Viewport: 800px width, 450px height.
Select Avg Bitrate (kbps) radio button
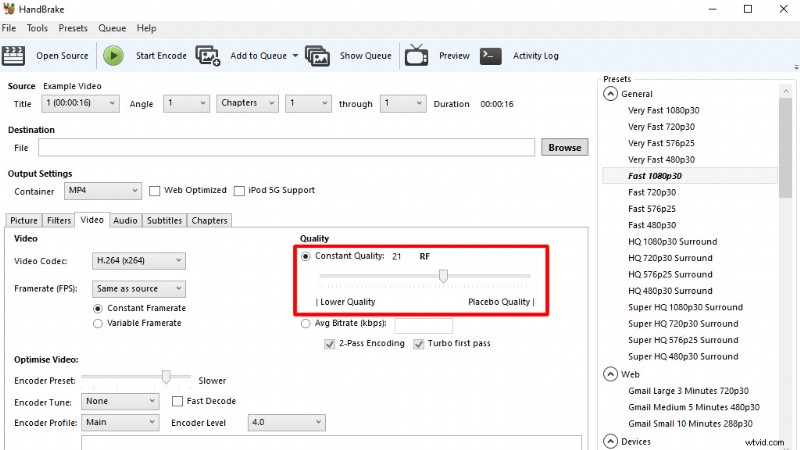coord(305,323)
